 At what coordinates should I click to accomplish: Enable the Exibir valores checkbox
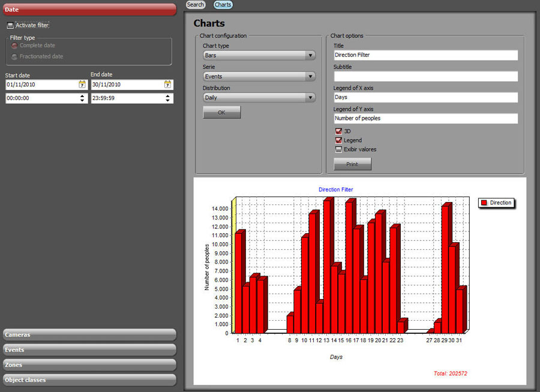(x=338, y=149)
